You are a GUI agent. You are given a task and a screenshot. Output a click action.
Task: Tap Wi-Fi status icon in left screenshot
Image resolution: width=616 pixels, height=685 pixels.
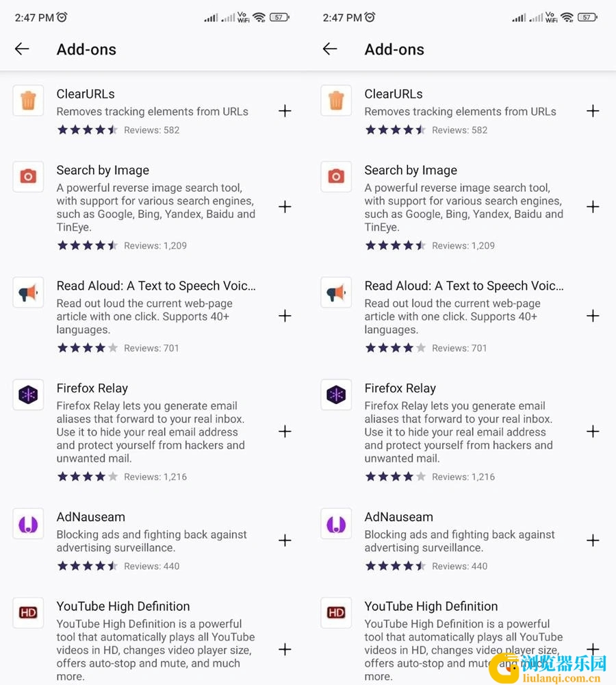click(259, 18)
